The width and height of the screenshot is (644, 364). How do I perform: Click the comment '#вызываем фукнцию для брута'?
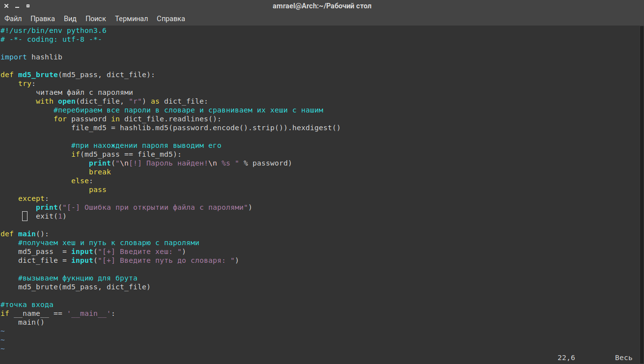click(x=78, y=278)
